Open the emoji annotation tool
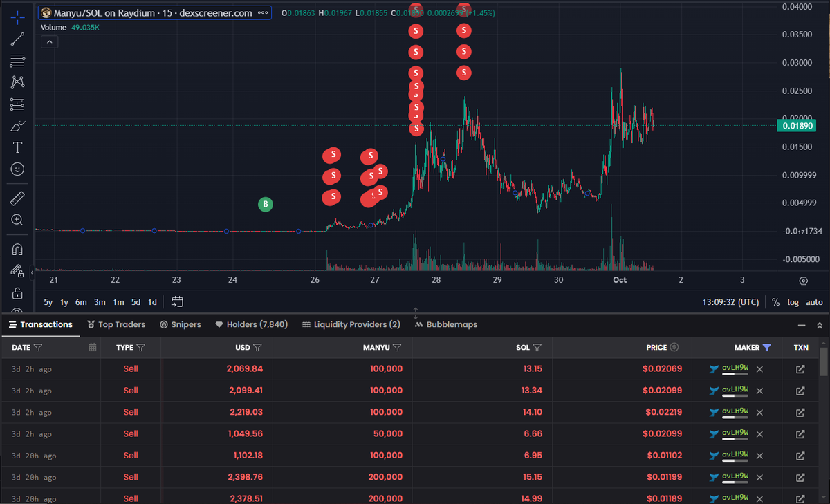Image resolution: width=830 pixels, height=504 pixels. (x=17, y=169)
